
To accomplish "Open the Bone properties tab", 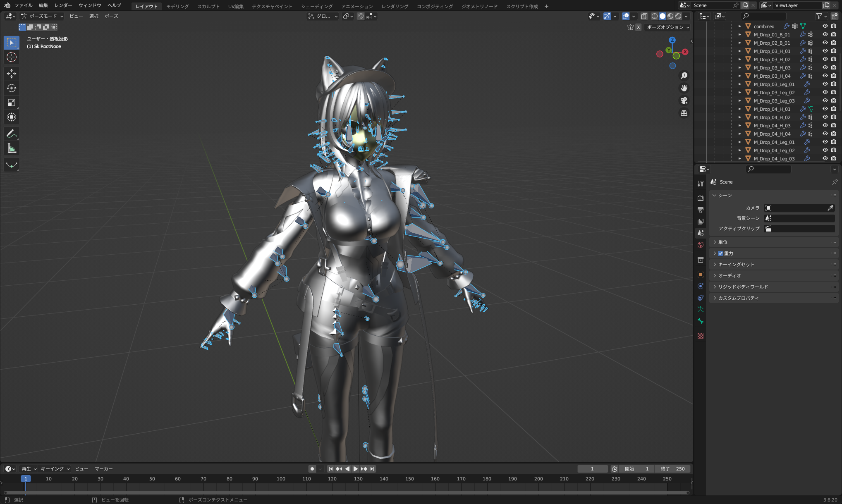I will pos(701,321).
